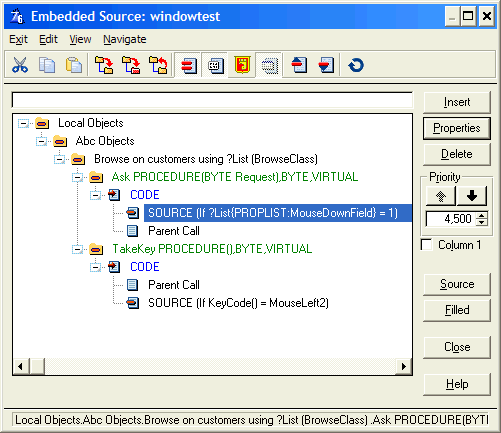Screen dimensions: 501x433
Task: Click the empty locator field above tree
Action: coord(212,100)
